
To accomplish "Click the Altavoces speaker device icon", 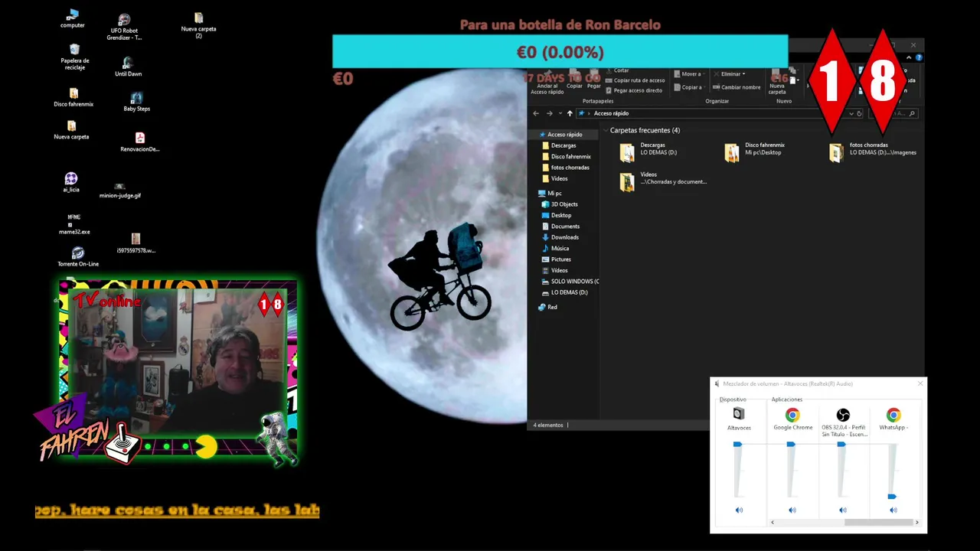I will click(x=739, y=414).
